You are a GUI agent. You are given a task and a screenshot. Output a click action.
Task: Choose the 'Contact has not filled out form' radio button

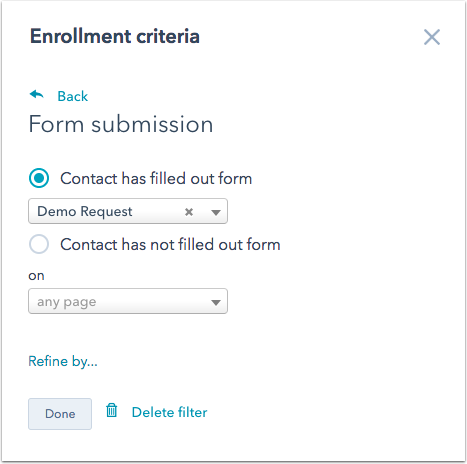pyautogui.click(x=39, y=244)
